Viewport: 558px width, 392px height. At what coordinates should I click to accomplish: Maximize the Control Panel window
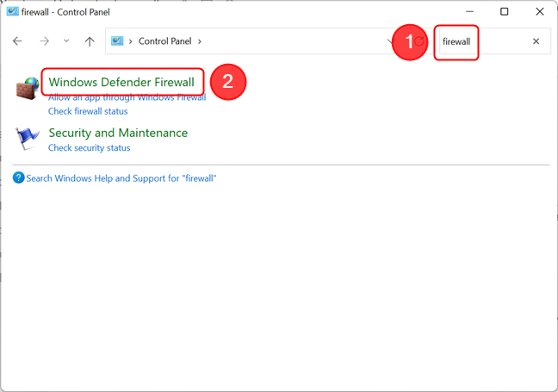click(x=505, y=11)
